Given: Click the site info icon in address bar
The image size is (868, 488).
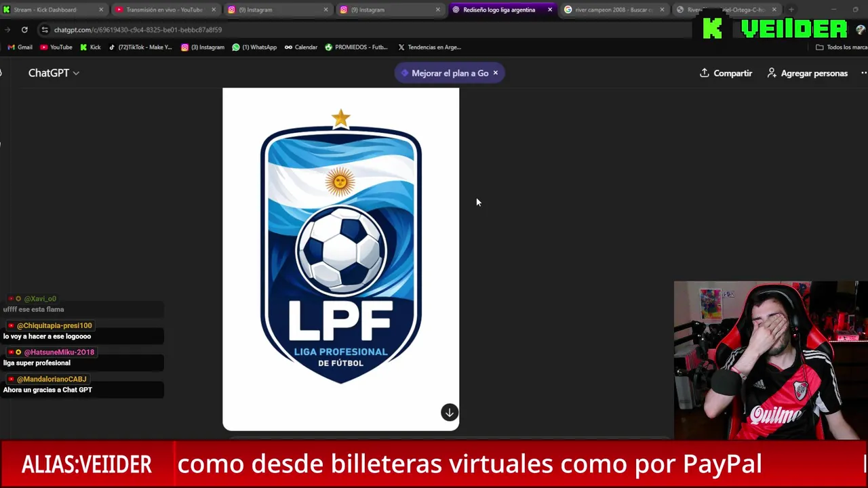Looking at the screenshot, I should [x=45, y=30].
